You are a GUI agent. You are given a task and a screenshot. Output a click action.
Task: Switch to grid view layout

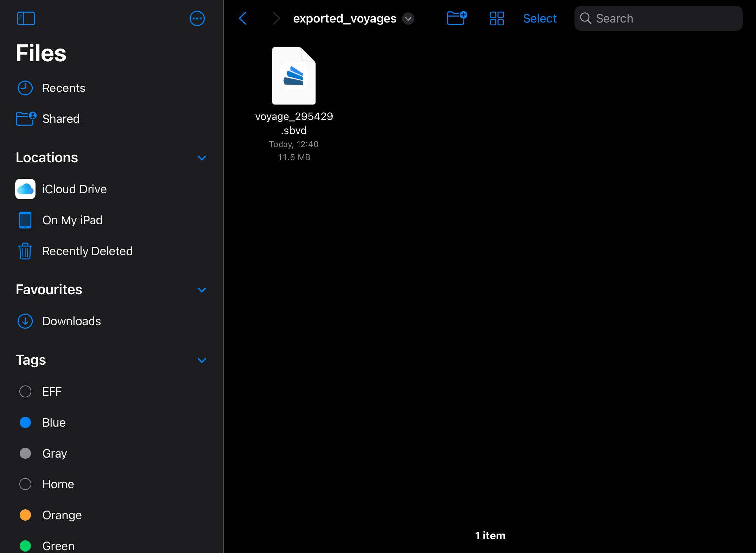tap(497, 18)
